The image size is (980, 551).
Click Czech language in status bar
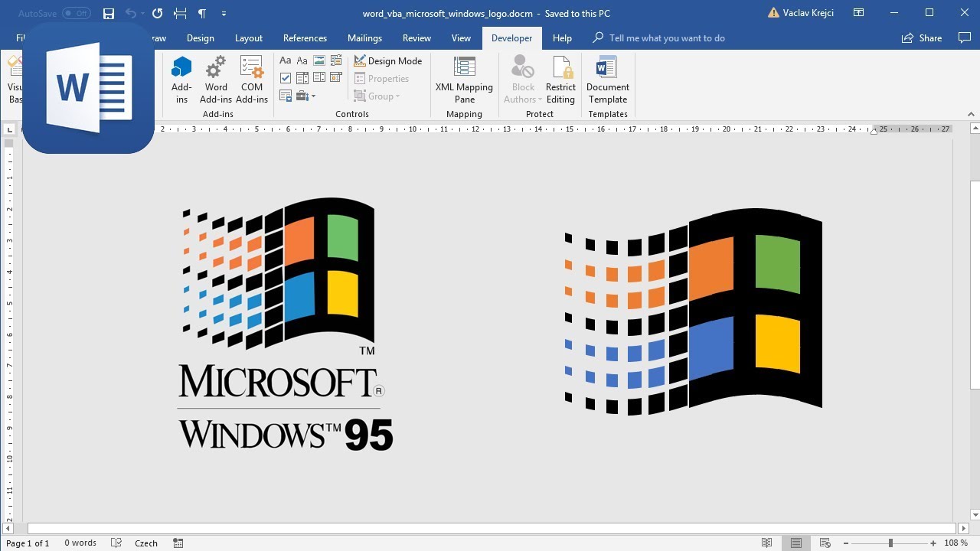(x=145, y=543)
